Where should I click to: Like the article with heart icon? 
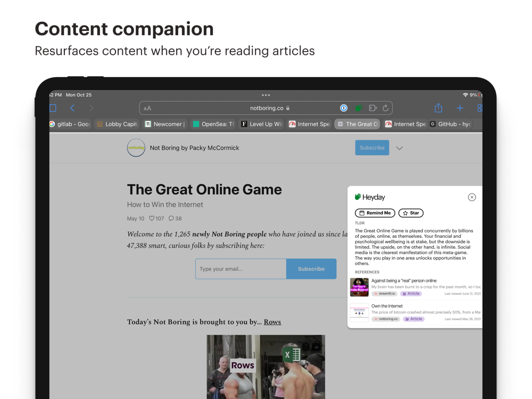pos(152,218)
